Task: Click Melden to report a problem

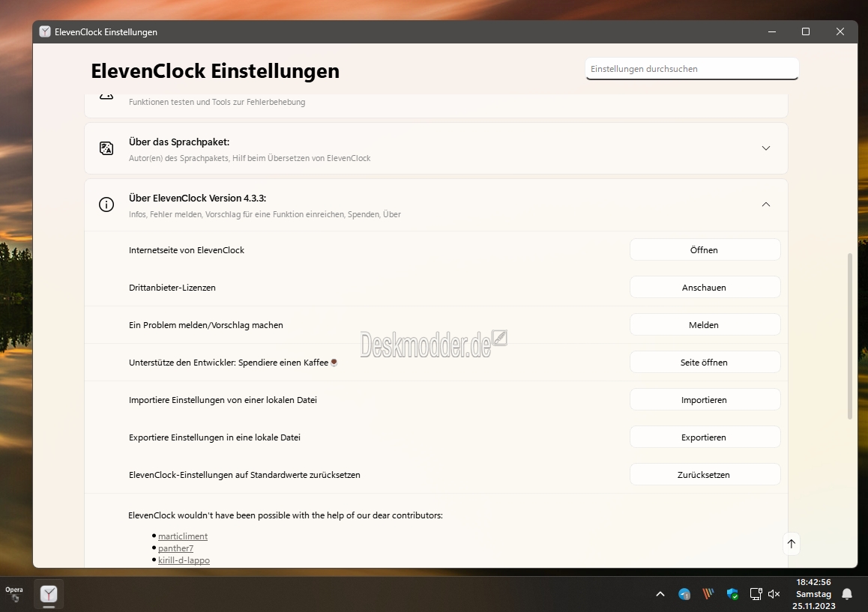Action: pos(705,325)
